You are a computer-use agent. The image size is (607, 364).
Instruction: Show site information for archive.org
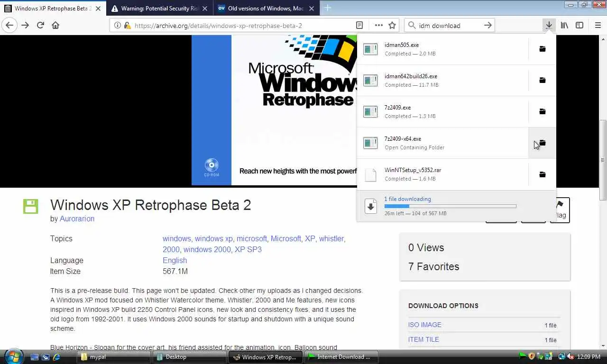(118, 26)
